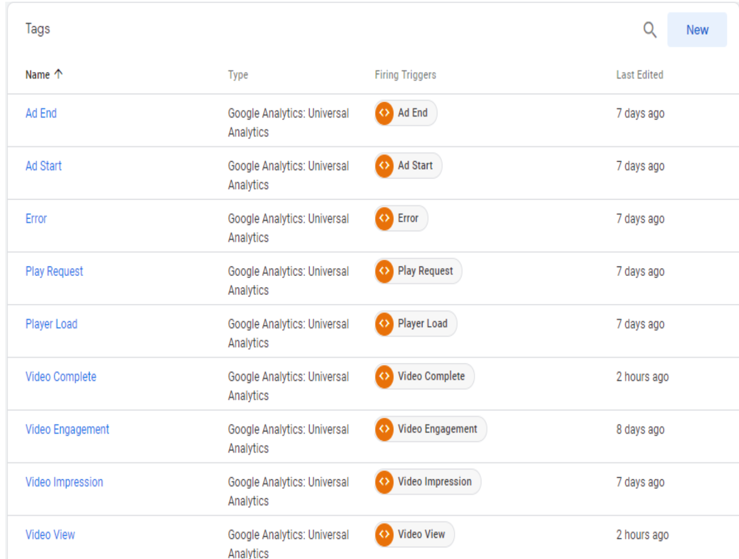The width and height of the screenshot is (739, 559).
Task: Click '2 hours ago' in Video View row
Action: point(642,535)
